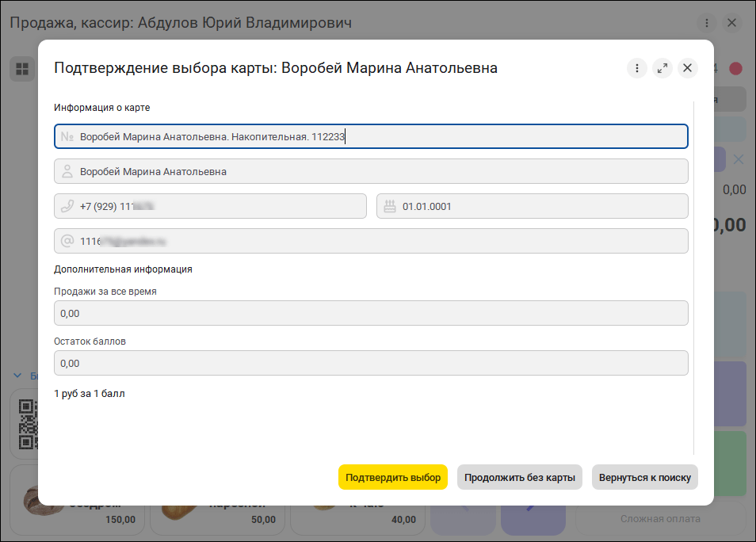Image resolution: width=756 pixels, height=542 pixels.
Task: Click the @ email icon
Action: (67, 241)
